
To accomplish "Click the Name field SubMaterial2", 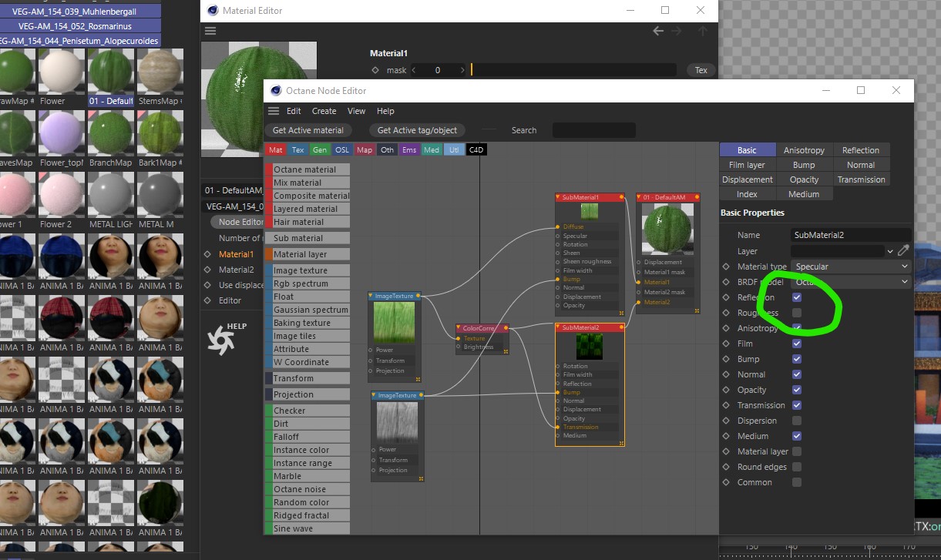I will pyautogui.click(x=852, y=235).
